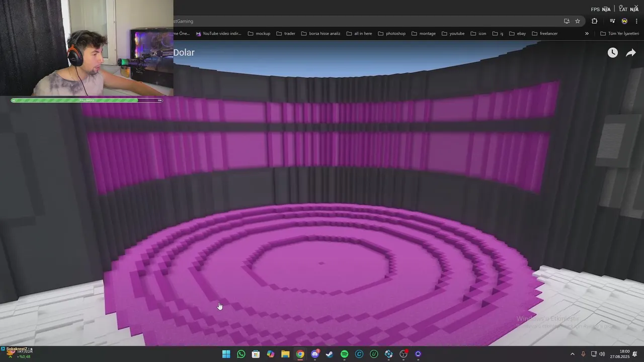Open the OBS Studio taskbar icon

point(404,354)
